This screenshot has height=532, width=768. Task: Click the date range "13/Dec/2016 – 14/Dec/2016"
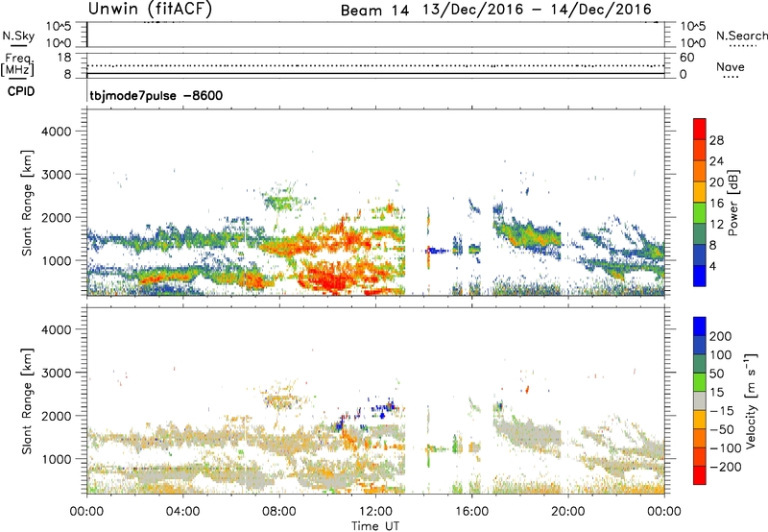(x=538, y=10)
